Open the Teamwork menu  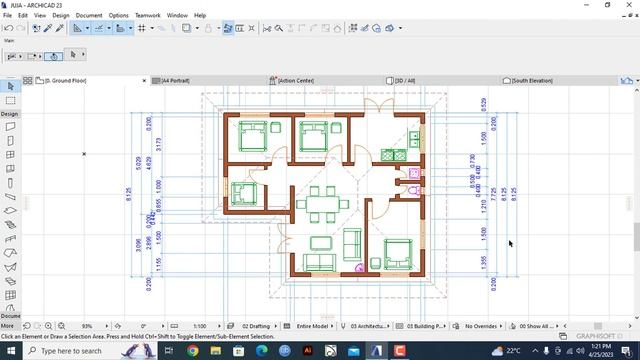point(147,15)
